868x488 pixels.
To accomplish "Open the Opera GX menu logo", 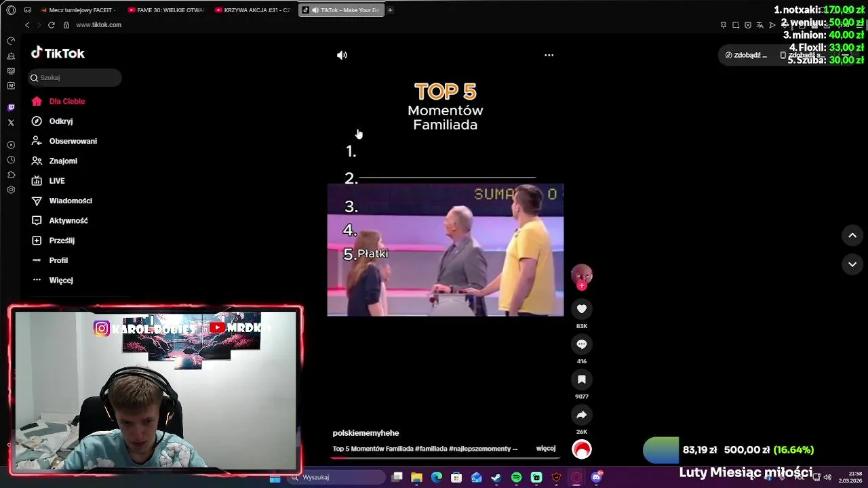I will point(11,10).
